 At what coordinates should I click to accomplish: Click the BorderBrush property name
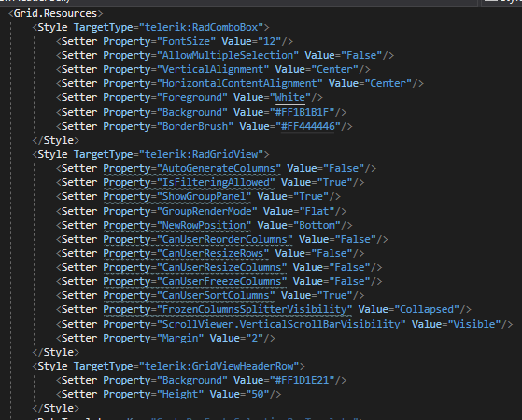coord(195,126)
